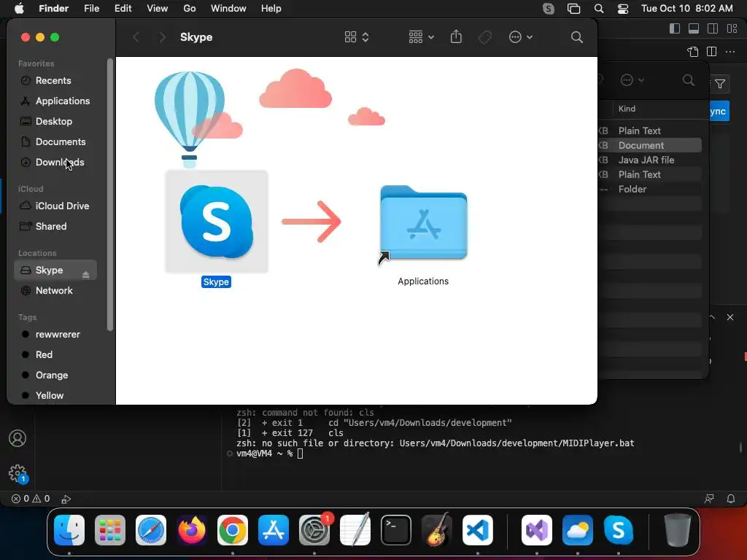747x560 pixels.
Task: Open the File menu
Action: tap(91, 9)
